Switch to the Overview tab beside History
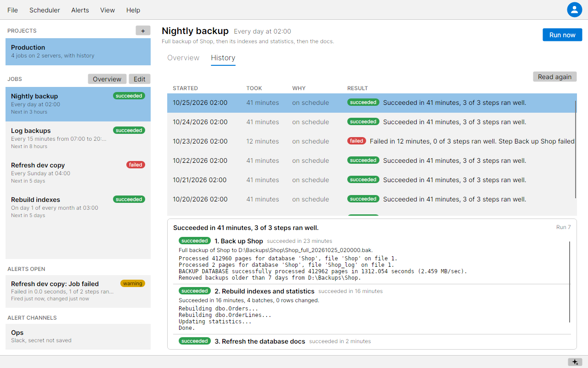The image size is (588, 368). [x=183, y=58]
